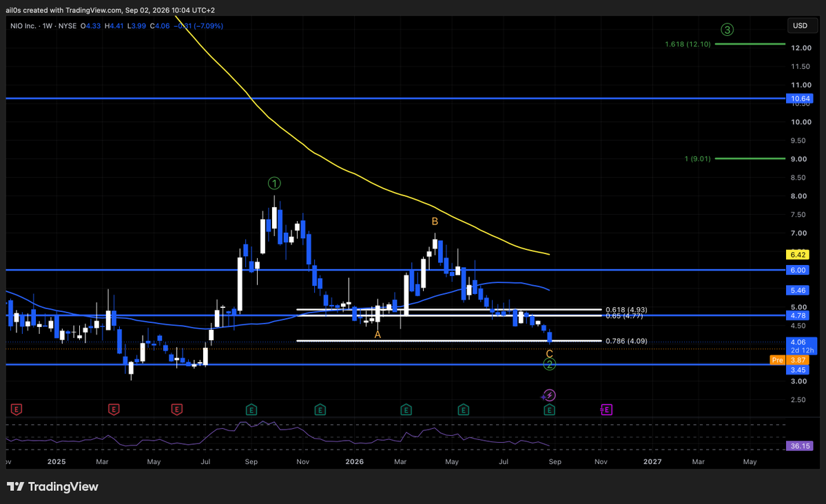826x504 pixels.
Task: Click the 5.46 blue moving average label
Action: [x=798, y=290]
